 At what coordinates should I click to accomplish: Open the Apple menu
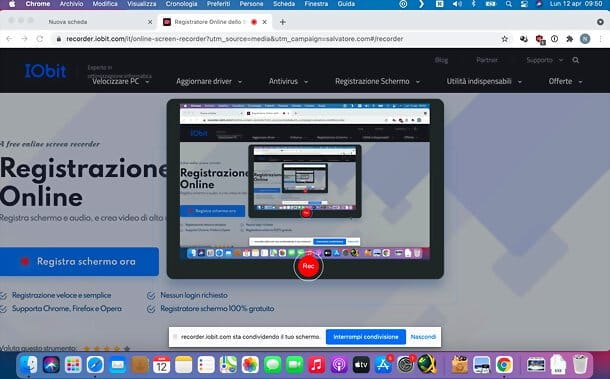tap(12, 4)
